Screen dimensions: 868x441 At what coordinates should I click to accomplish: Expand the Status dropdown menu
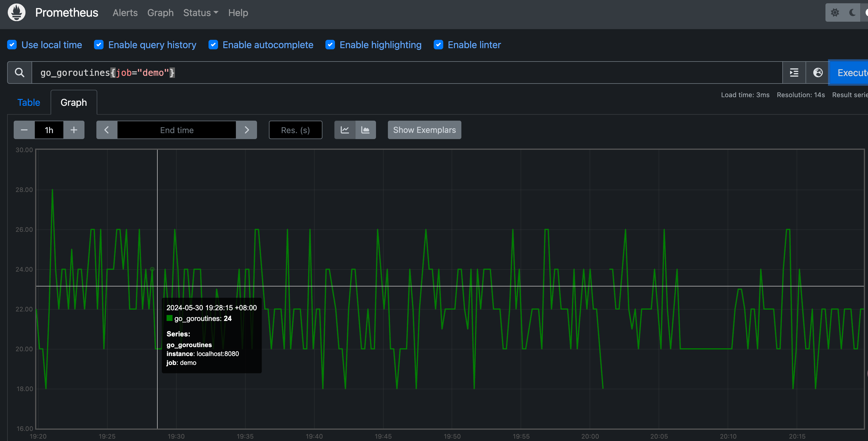tap(201, 13)
